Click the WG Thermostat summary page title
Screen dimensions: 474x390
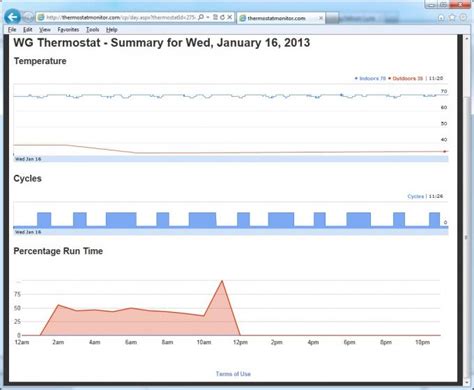pyautogui.click(x=162, y=43)
